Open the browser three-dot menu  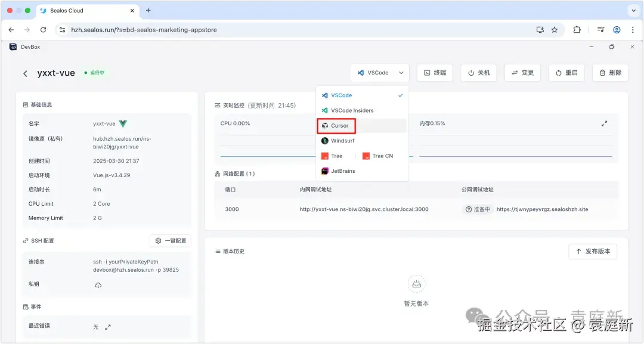(633, 30)
